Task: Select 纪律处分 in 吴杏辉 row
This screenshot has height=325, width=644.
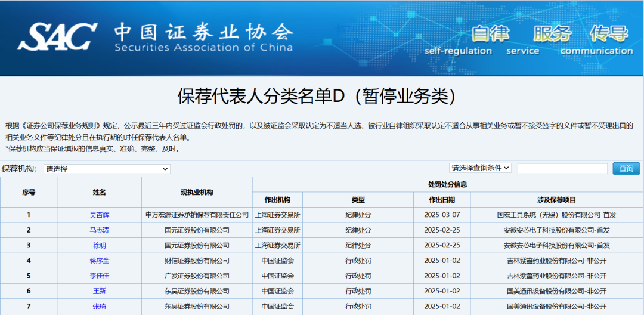Action: point(358,215)
